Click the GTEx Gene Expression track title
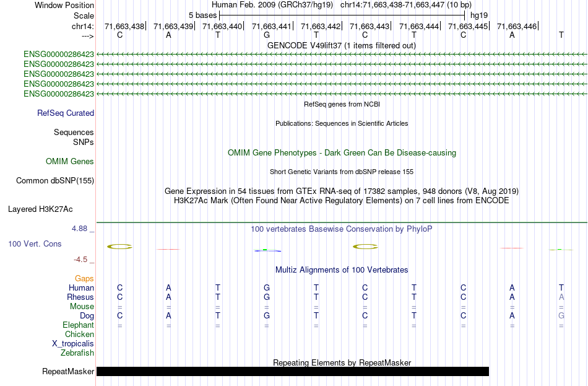The width and height of the screenshot is (588, 386). (342, 191)
